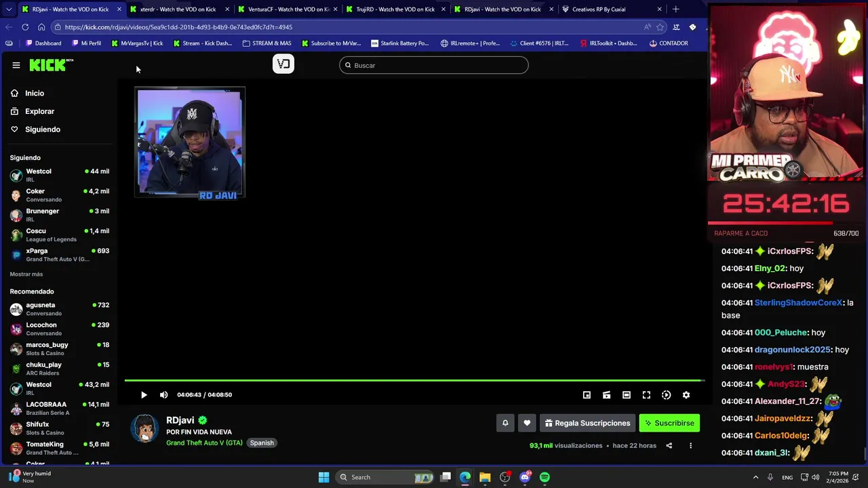The width and height of the screenshot is (868, 488).
Task: Follow RDjavi with heart button
Action: tap(527, 423)
